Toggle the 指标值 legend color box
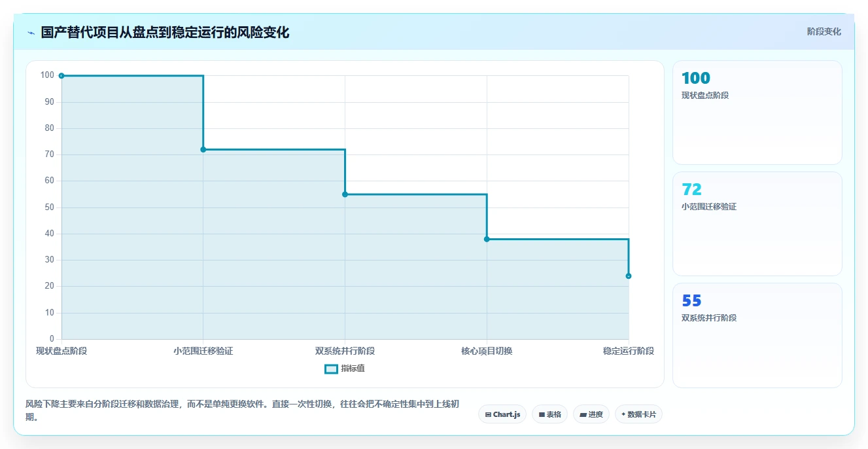This screenshot has width=868, height=449. click(331, 368)
